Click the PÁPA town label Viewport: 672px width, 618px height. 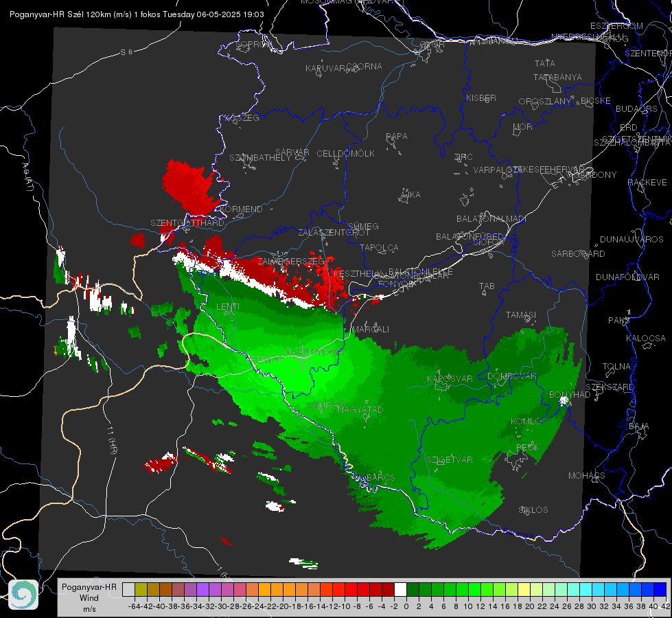(x=397, y=137)
